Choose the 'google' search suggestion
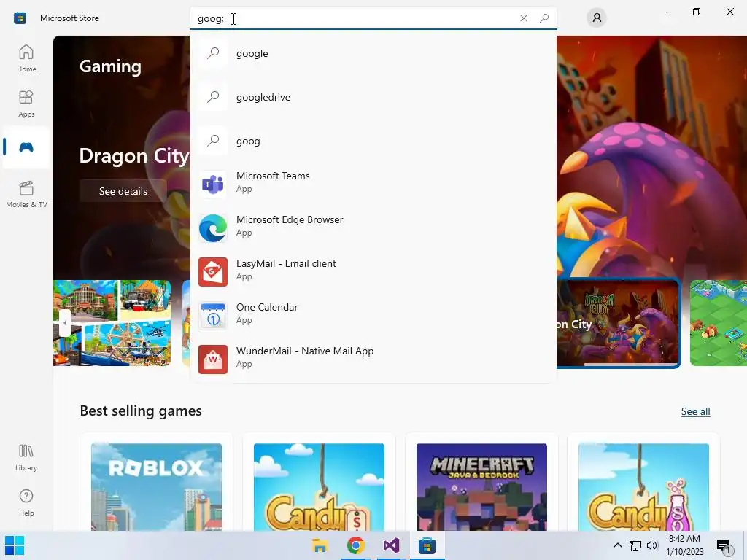 [x=373, y=53]
